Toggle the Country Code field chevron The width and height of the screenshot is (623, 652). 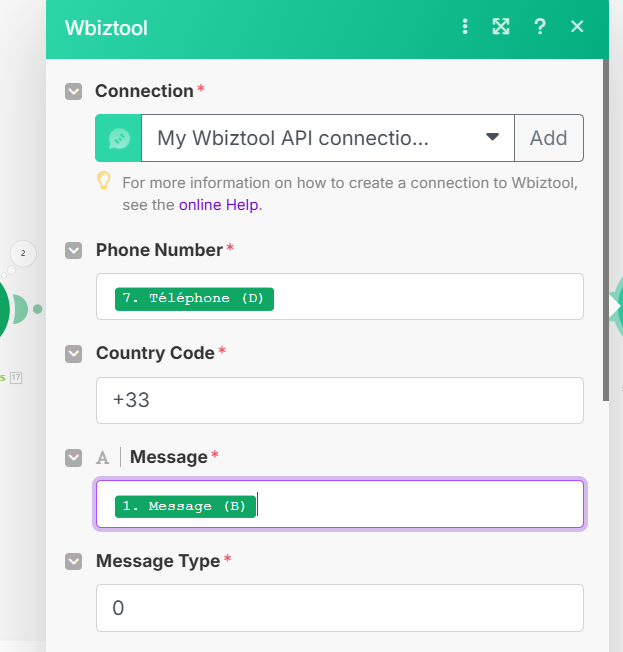coord(74,354)
